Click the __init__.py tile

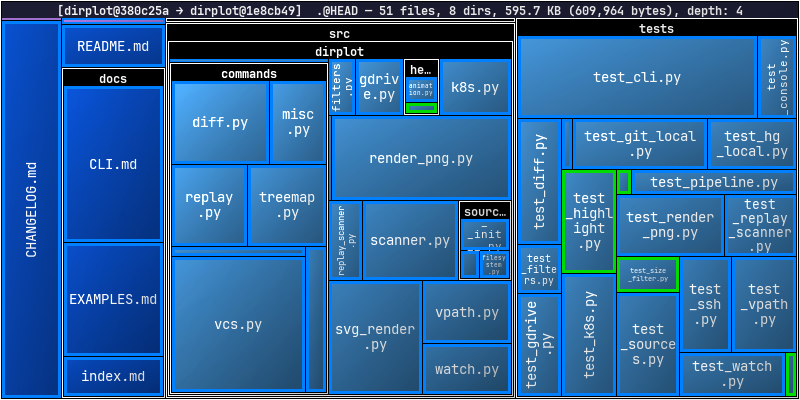[x=485, y=235]
